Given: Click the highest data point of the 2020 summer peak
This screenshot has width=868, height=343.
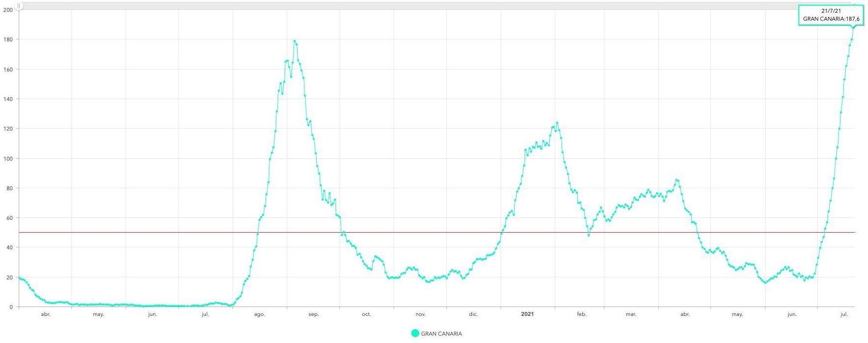Looking at the screenshot, I should point(295,41).
